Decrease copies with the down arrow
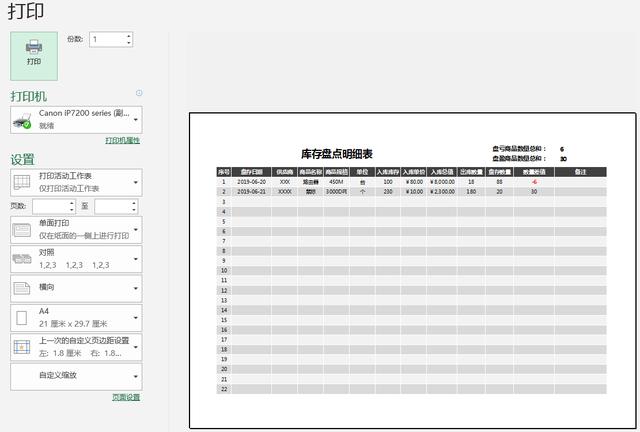 129,43
